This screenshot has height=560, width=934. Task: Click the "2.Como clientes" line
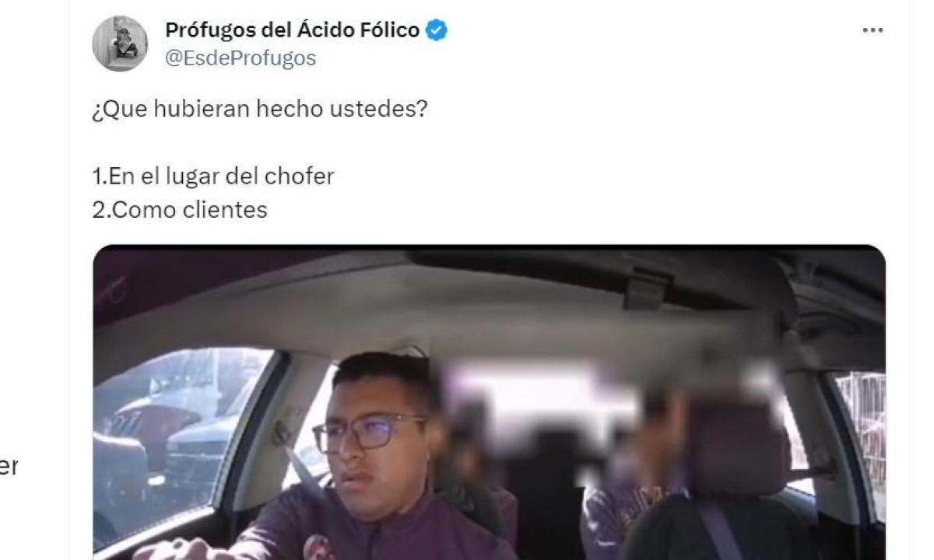(x=180, y=210)
